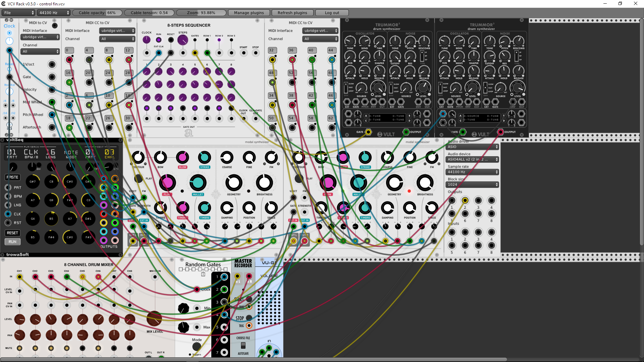This screenshot has width=644, height=362.
Task: Toggle the RUN button on 8-Steps Sequencer
Action: pyautogui.click(x=159, y=40)
